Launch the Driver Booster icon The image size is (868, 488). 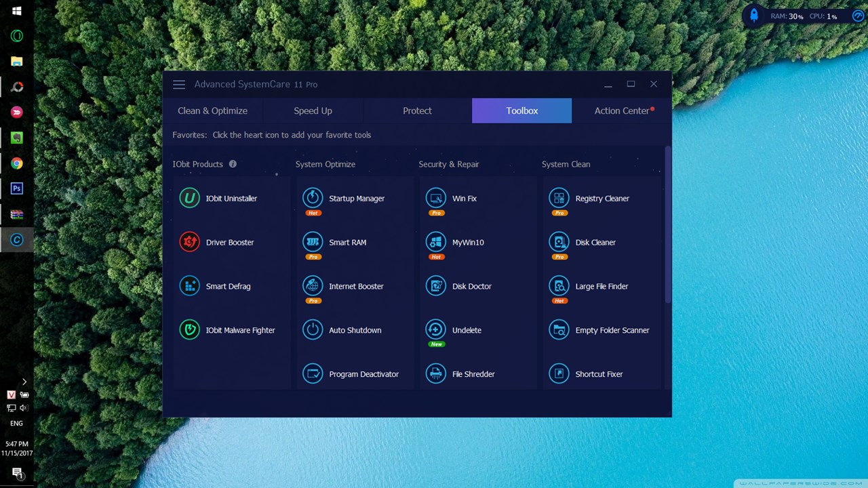[189, 242]
